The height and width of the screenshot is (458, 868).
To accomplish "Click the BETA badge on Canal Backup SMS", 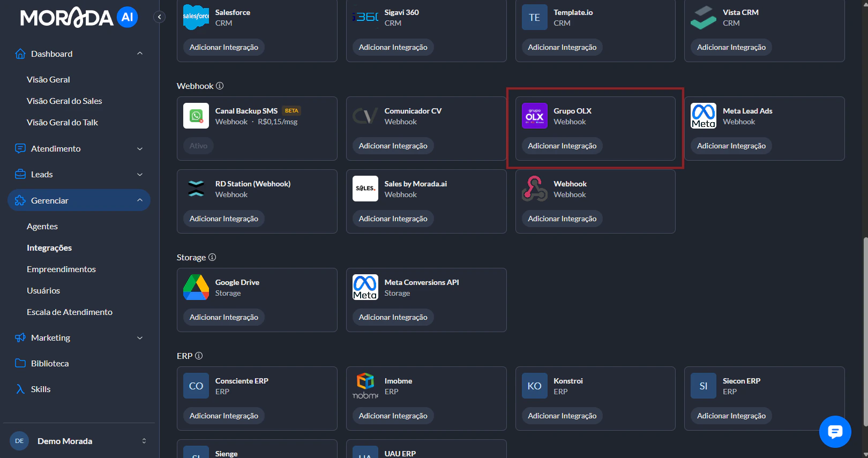I will [291, 111].
